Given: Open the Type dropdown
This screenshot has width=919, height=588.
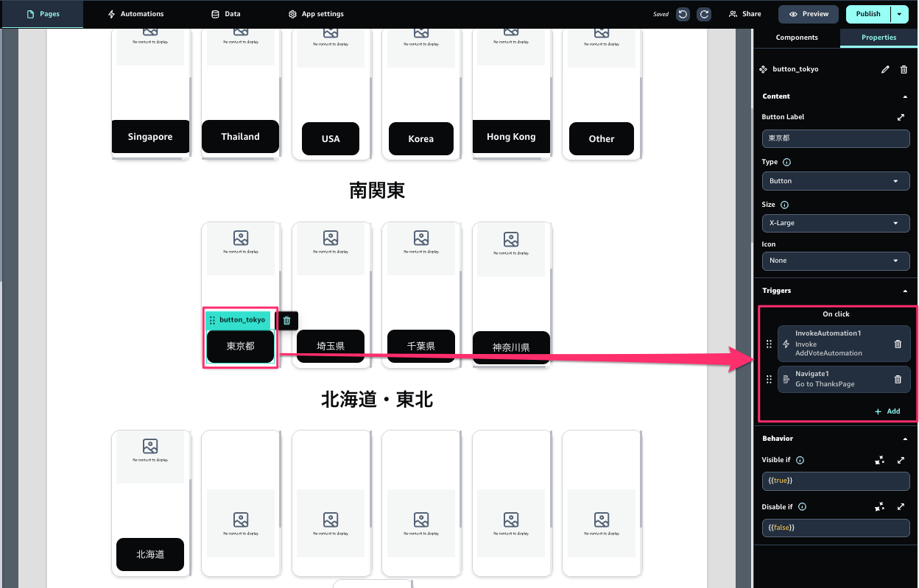Looking at the screenshot, I should 836,181.
